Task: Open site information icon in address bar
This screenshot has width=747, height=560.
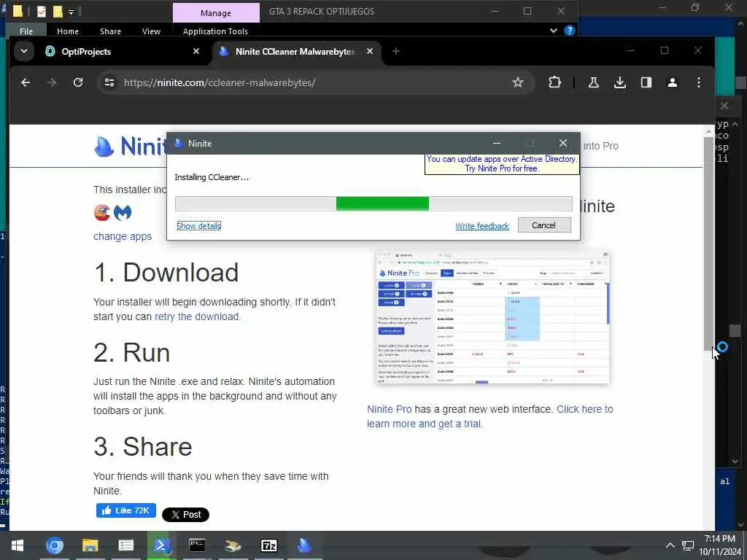Action: point(109,82)
